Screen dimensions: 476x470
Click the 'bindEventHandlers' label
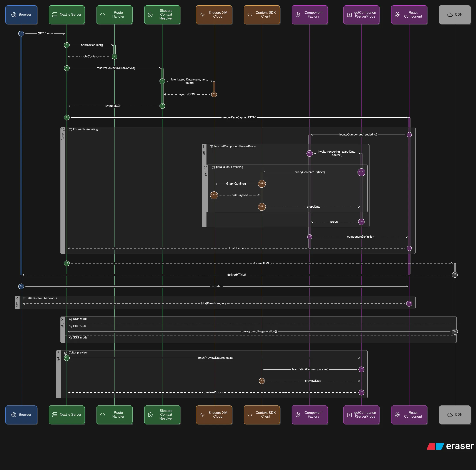click(x=214, y=304)
